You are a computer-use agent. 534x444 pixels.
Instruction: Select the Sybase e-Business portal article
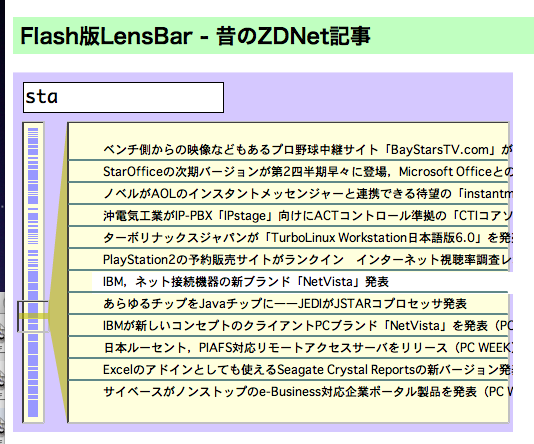click(289, 392)
